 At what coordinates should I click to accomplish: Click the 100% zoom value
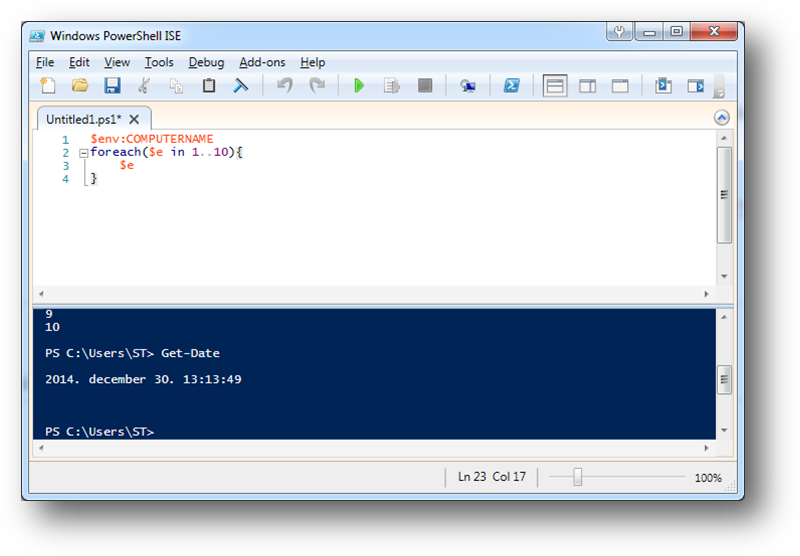point(708,478)
